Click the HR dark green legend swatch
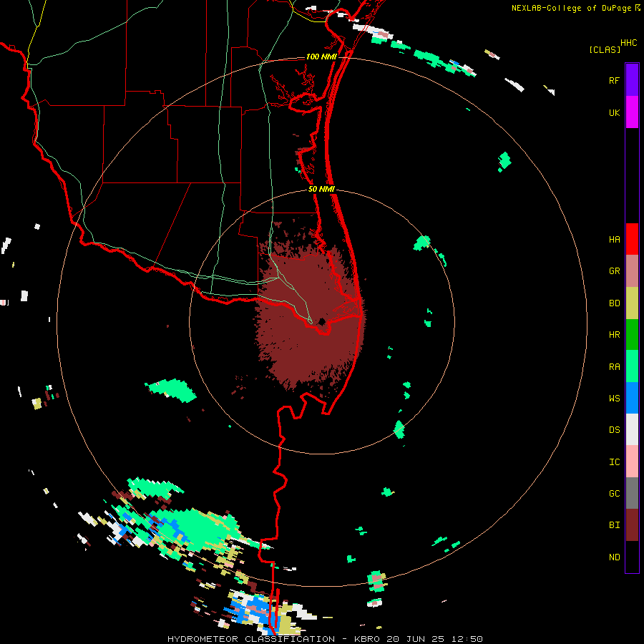Image resolution: width=644 pixels, height=644 pixels. pos(632,335)
